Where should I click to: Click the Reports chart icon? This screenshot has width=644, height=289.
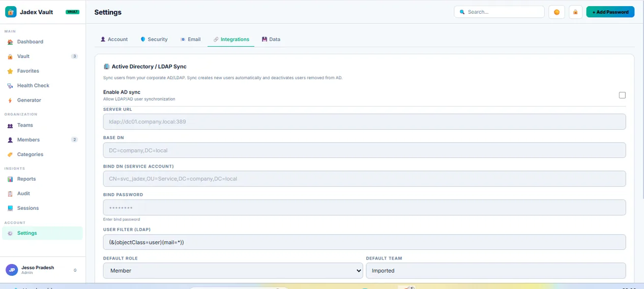click(x=10, y=179)
